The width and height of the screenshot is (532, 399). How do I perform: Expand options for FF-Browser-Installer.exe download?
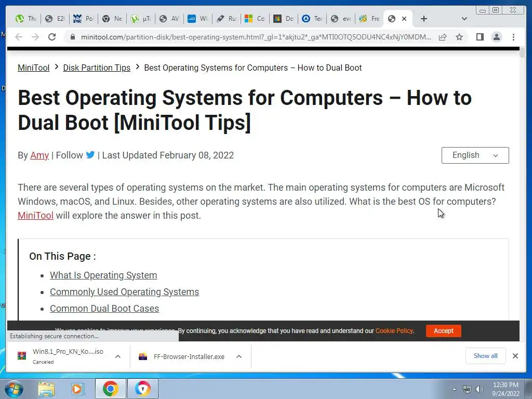(239, 356)
